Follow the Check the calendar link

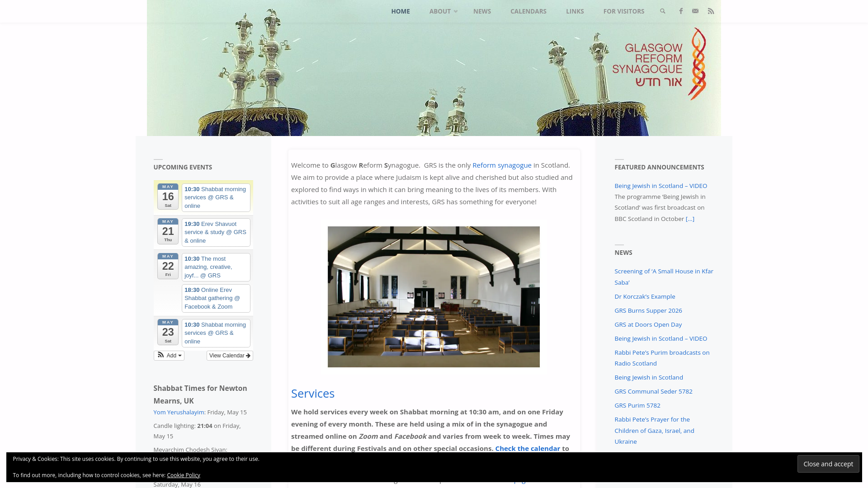click(x=528, y=449)
